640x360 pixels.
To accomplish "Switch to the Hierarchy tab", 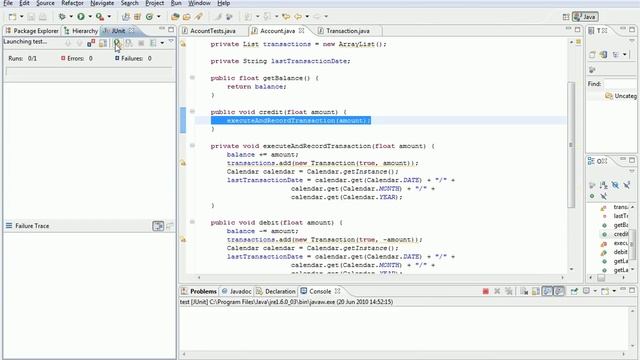I will (81, 31).
